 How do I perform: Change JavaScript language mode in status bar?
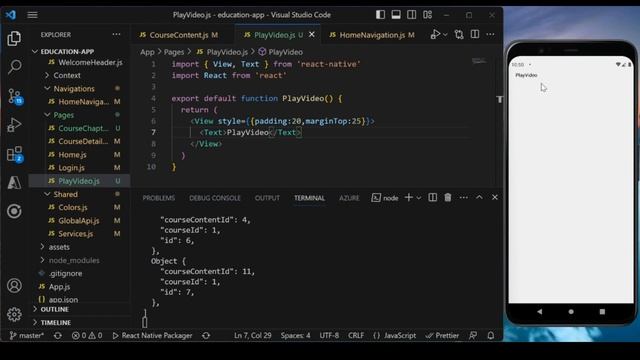(x=394, y=336)
